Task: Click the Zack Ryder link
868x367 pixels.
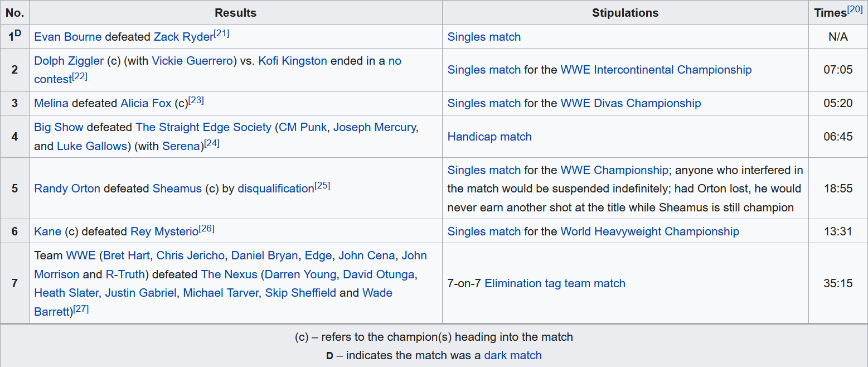Action: (x=183, y=37)
